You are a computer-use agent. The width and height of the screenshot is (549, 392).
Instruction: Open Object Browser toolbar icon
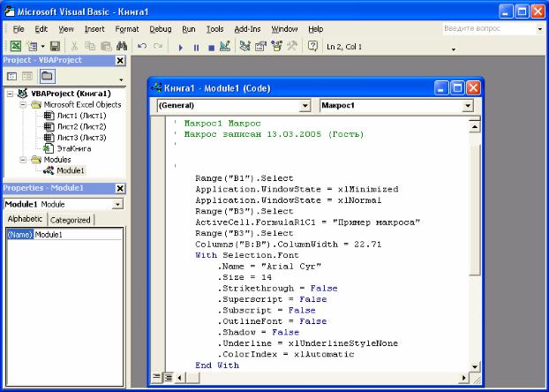click(x=276, y=46)
